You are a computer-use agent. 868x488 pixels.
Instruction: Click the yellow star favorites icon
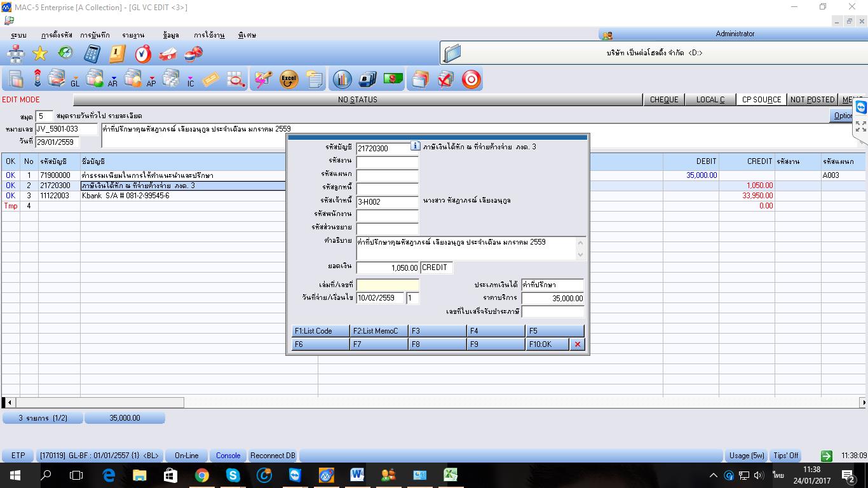[40, 54]
